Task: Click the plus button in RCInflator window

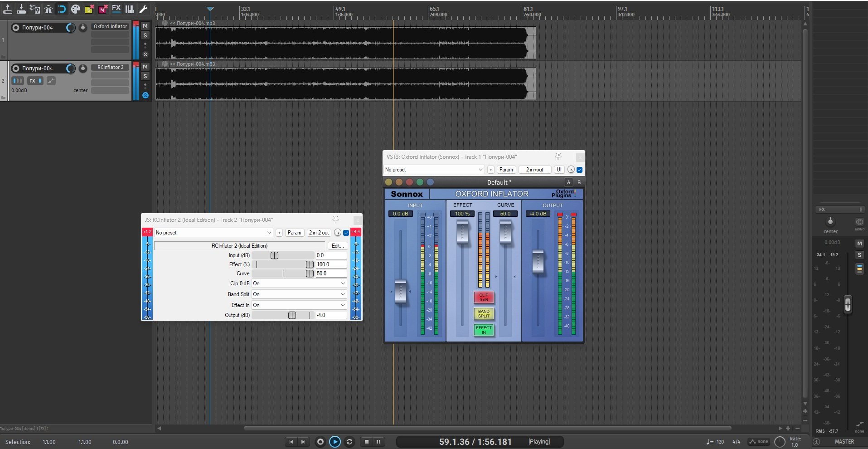Action: point(279,233)
